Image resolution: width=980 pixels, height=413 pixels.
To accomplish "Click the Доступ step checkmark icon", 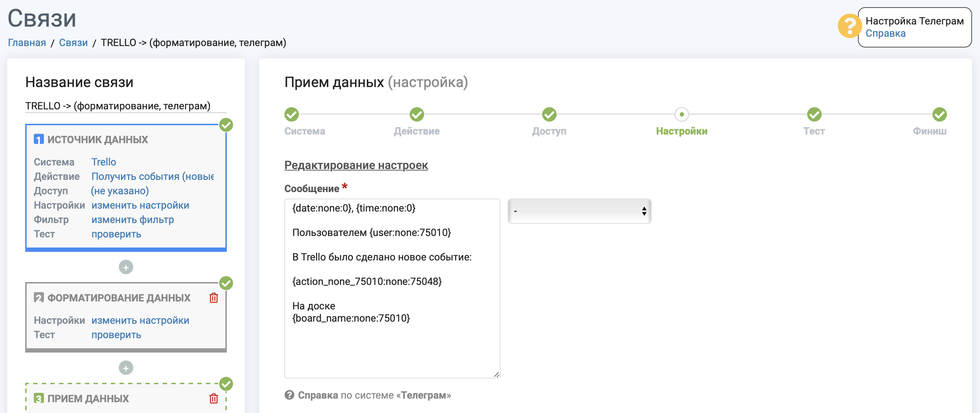I will 549,114.
